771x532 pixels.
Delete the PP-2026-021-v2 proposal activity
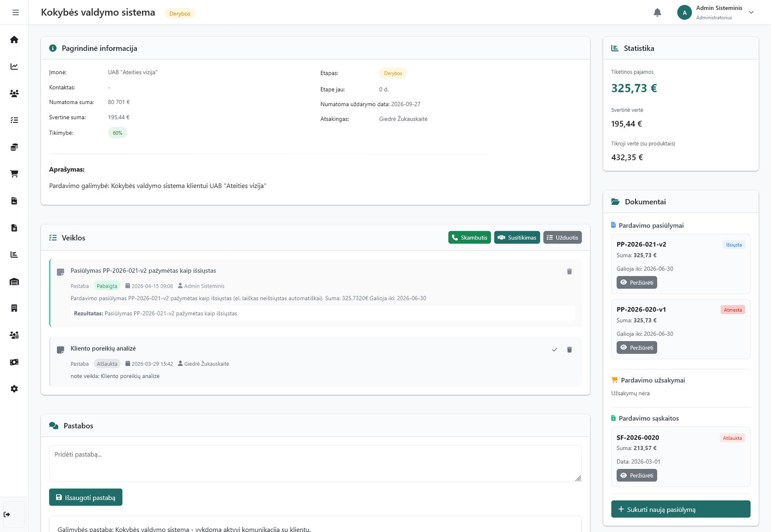(x=569, y=272)
